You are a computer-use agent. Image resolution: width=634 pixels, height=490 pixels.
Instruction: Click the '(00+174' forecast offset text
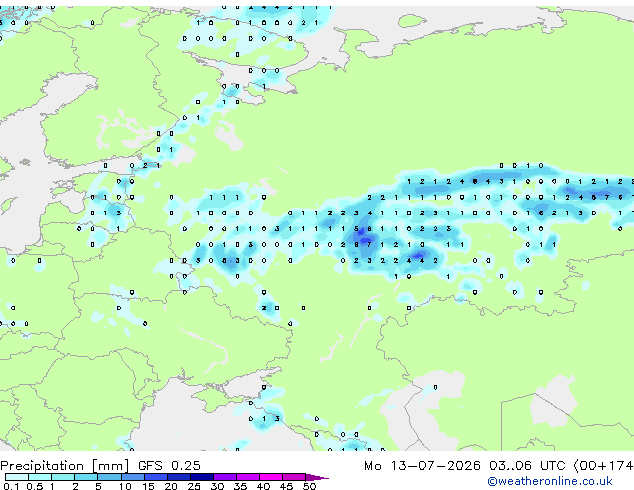pos(604,466)
